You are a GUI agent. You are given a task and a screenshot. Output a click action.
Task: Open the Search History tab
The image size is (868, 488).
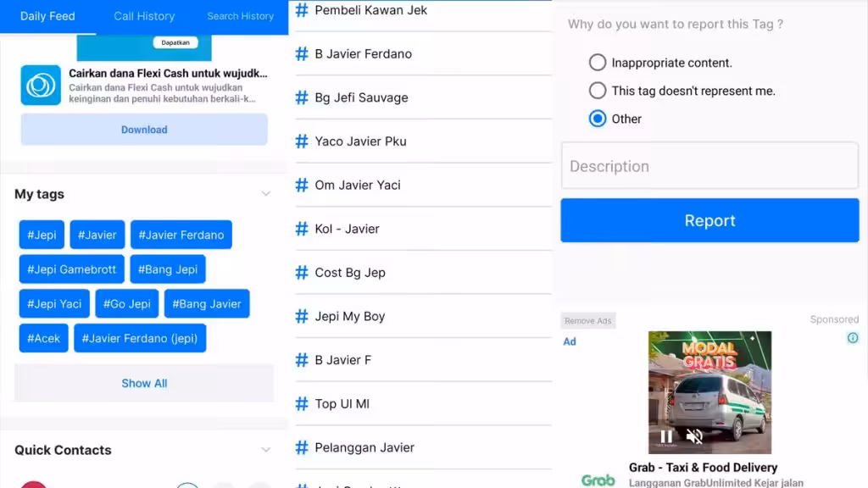pyautogui.click(x=240, y=16)
